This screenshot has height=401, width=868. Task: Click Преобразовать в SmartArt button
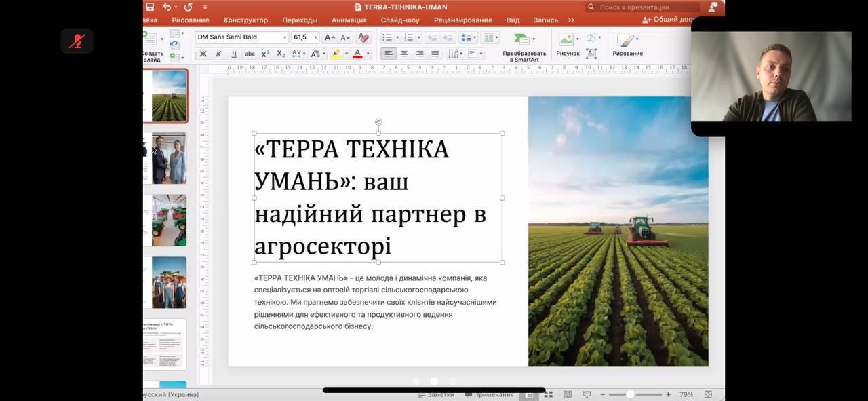pos(524,47)
